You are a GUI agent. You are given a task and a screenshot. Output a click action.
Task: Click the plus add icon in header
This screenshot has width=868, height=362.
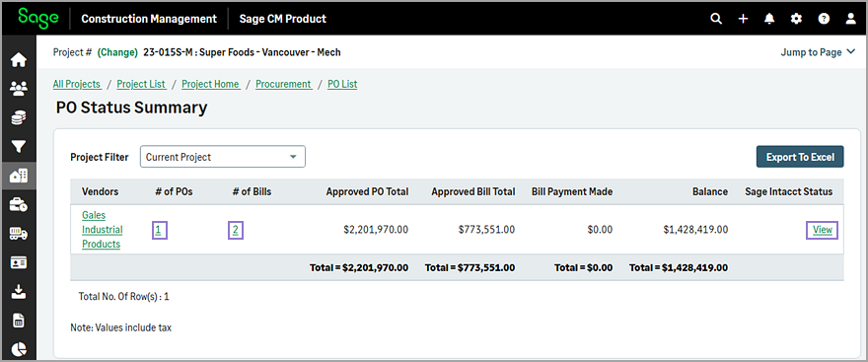(x=743, y=19)
